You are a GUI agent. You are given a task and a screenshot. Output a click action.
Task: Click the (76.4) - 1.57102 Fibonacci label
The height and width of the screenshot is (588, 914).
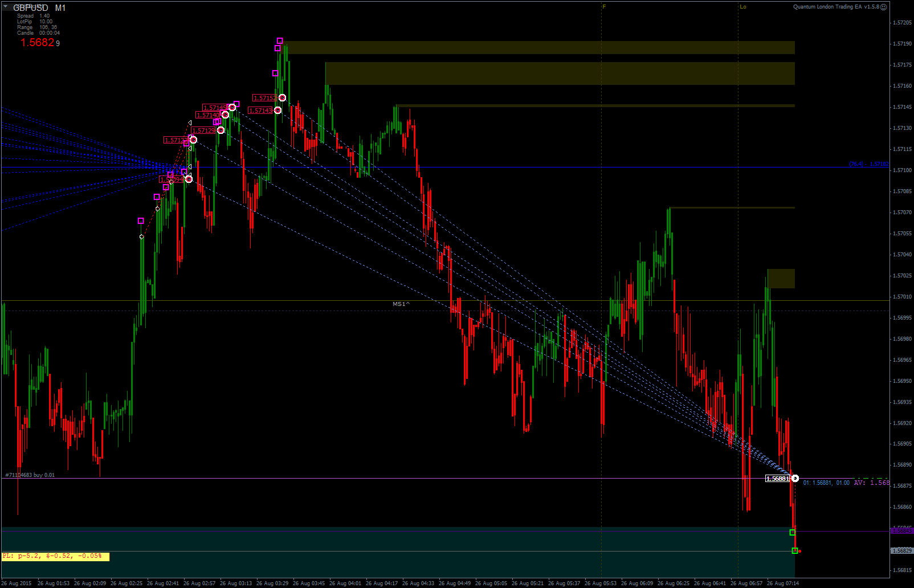pyautogui.click(x=869, y=164)
